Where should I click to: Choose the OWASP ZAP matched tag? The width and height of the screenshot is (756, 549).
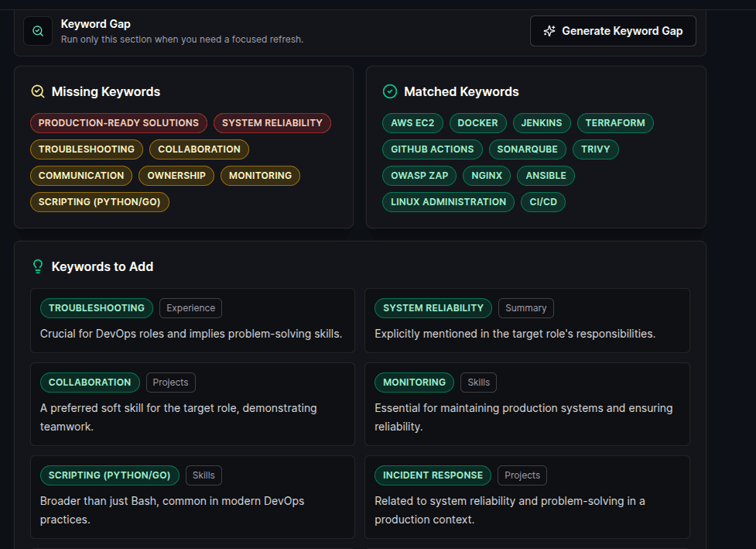419,176
